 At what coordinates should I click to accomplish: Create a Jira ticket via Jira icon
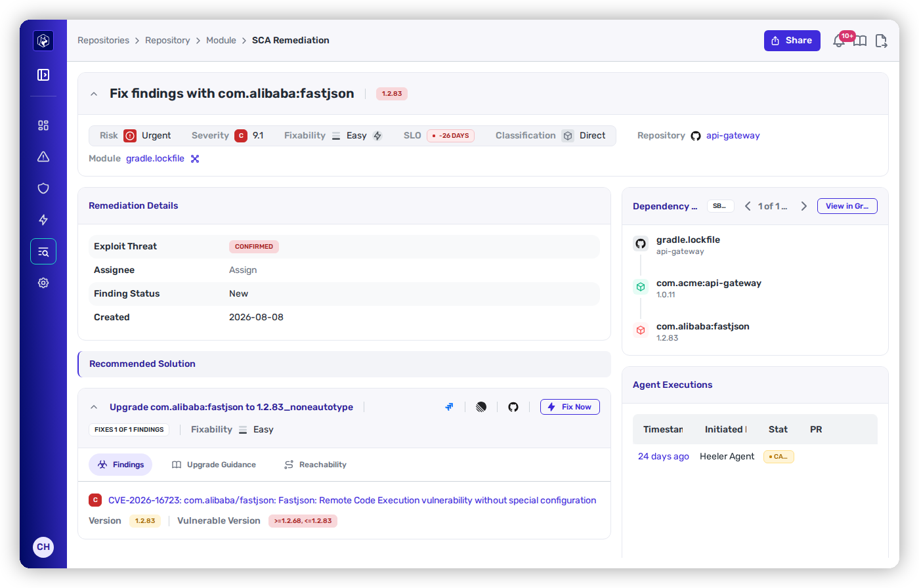click(449, 407)
